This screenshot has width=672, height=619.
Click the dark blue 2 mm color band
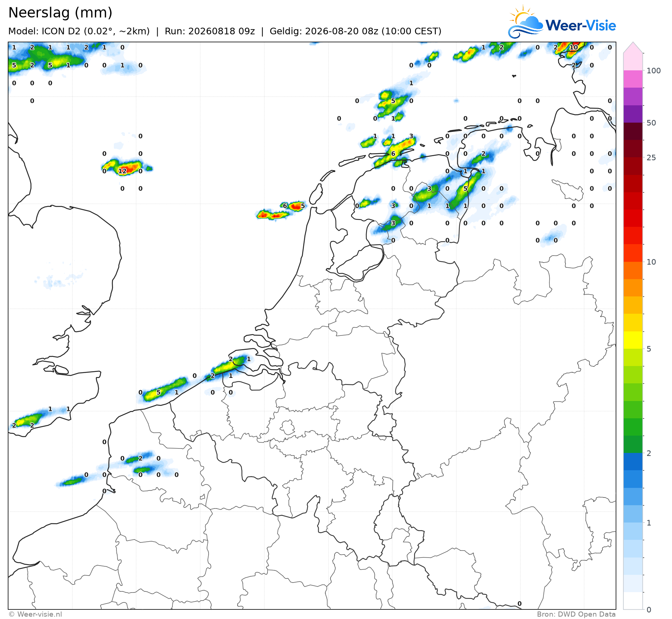coord(633,461)
